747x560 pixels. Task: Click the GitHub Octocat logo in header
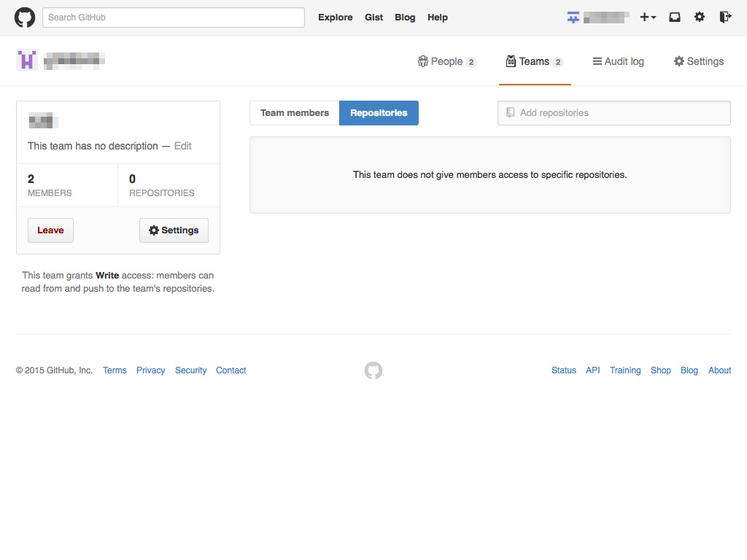tap(25, 17)
